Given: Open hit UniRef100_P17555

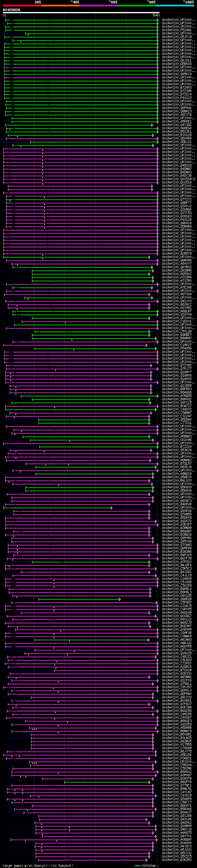Looking at the screenshot, I should (177, 744).
